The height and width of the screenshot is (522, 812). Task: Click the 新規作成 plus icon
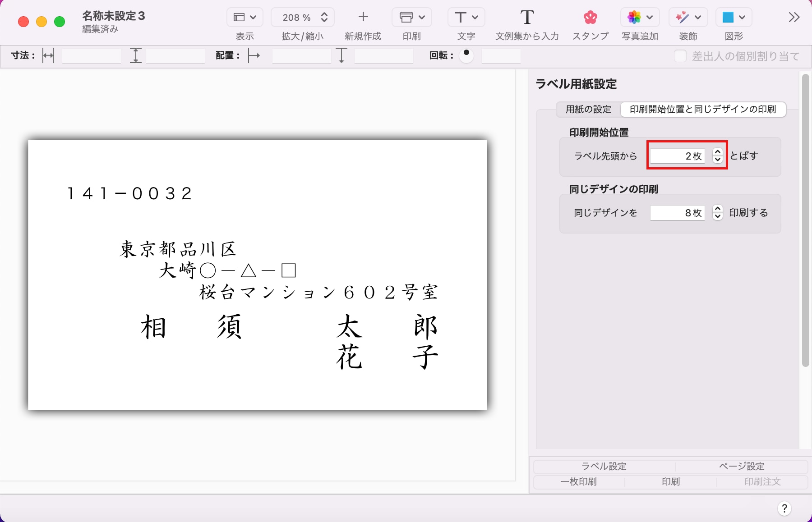pyautogui.click(x=363, y=17)
